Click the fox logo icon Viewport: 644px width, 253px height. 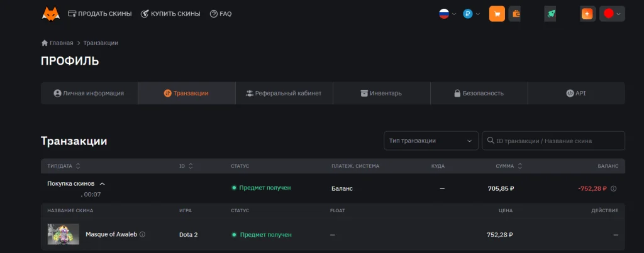51,14
